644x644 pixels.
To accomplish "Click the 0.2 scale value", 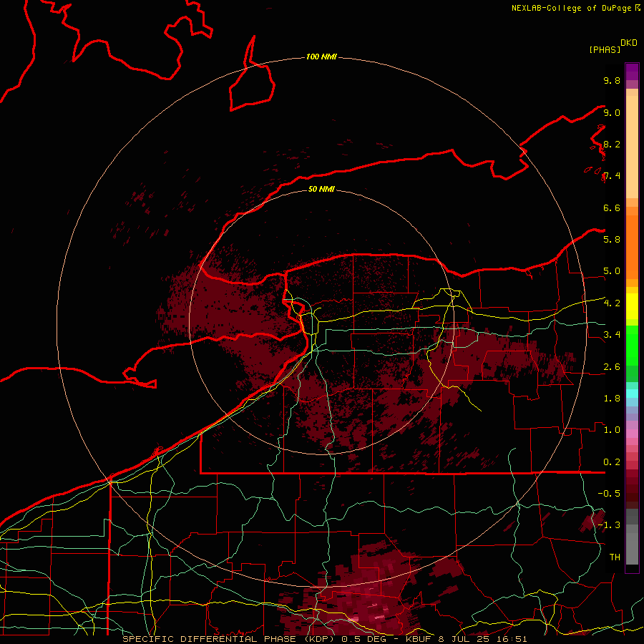I will (x=612, y=462).
